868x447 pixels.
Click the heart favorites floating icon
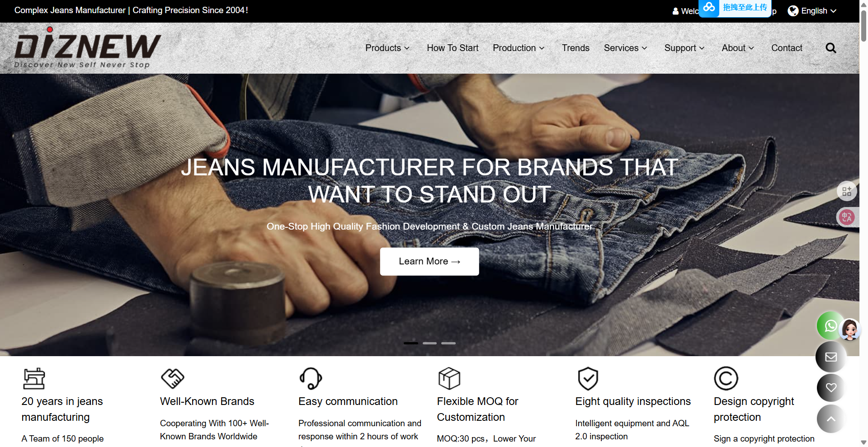click(x=831, y=388)
